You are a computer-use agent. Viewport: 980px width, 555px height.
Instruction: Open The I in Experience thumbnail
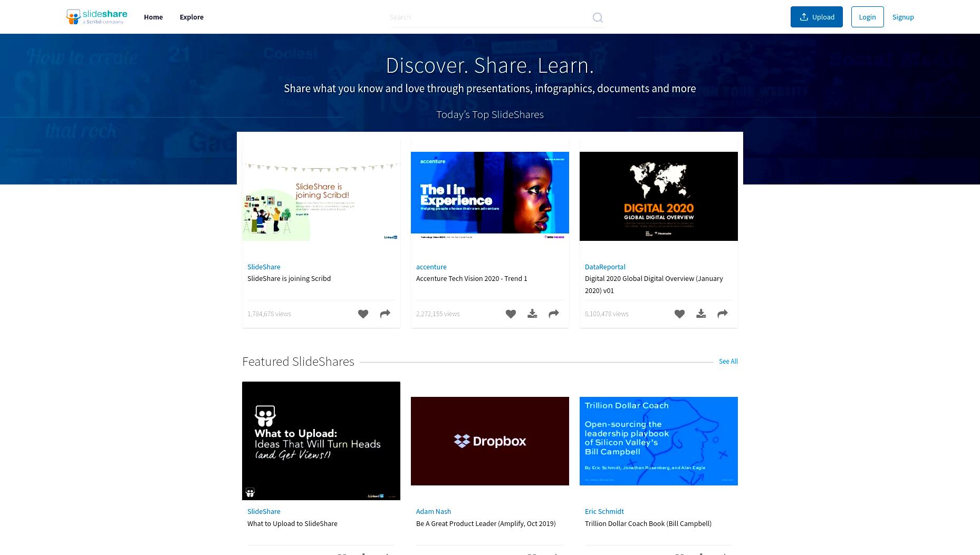[490, 197]
